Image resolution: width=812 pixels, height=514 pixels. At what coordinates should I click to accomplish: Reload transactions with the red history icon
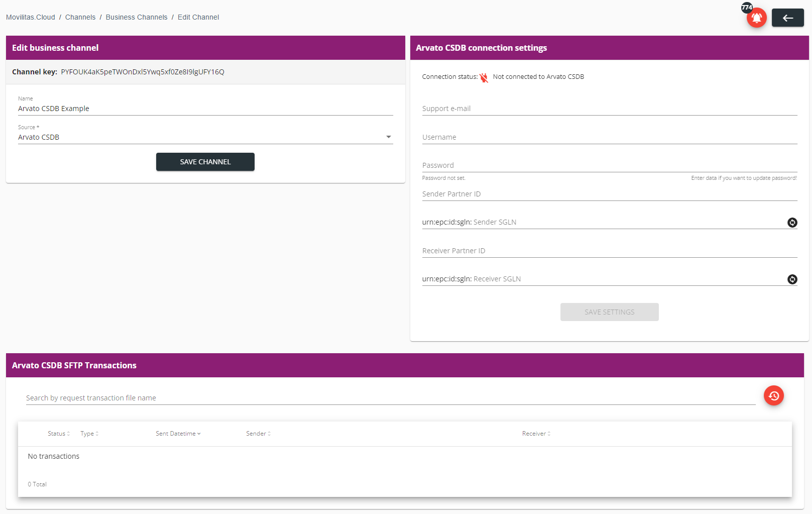click(773, 395)
